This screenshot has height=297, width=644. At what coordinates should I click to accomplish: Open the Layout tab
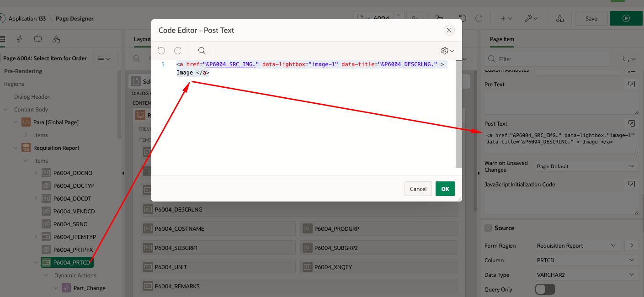click(142, 39)
